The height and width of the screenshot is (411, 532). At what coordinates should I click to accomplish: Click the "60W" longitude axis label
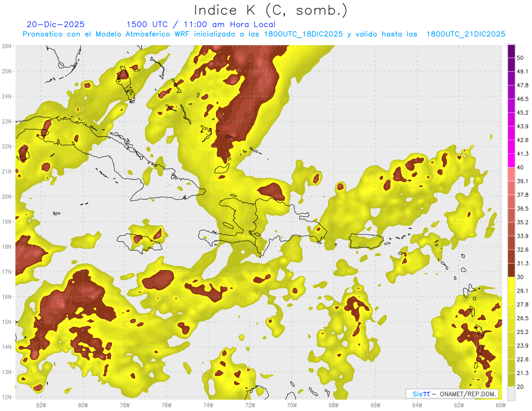click(501, 405)
